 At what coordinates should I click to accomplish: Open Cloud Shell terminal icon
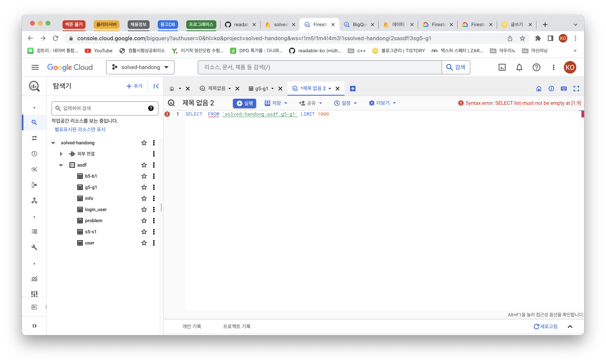tap(502, 67)
